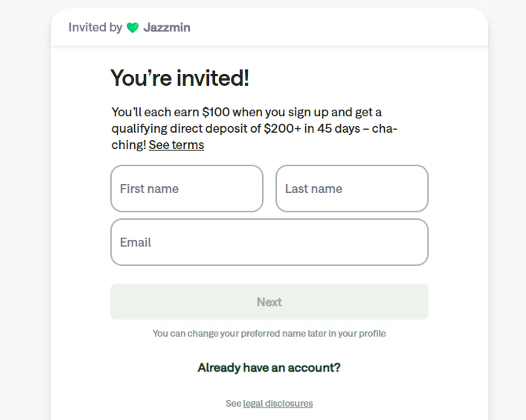Click "You'll each earn" offer text
The image size is (526, 420).
click(155, 112)
